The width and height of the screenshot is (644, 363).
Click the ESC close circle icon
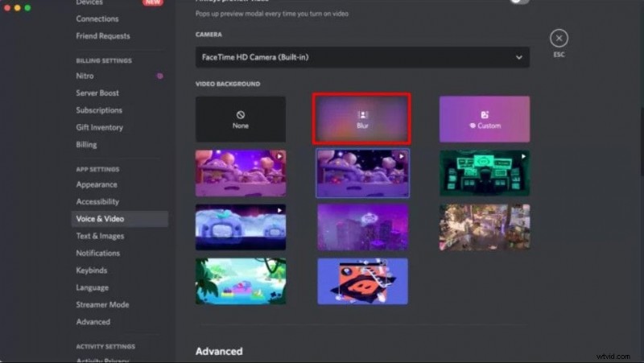click(x=559, y=38)
